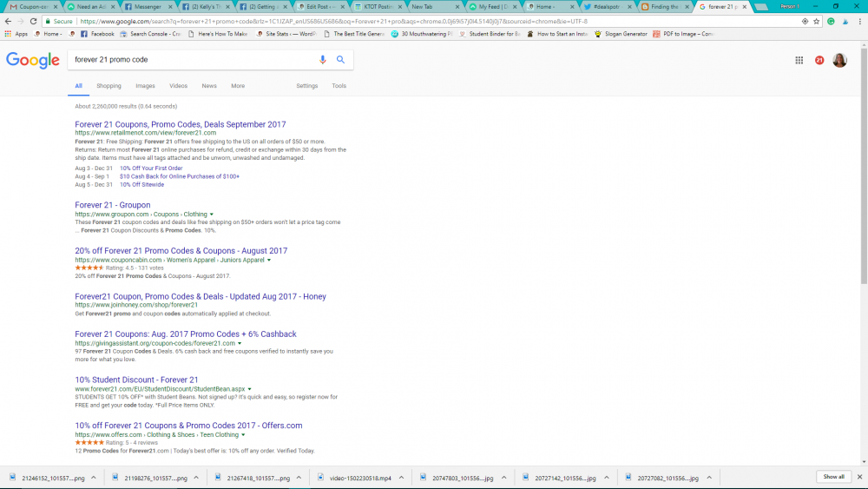
Task: Open the Site Stats WordPress bookmark
Action: (x=286, y=34)
